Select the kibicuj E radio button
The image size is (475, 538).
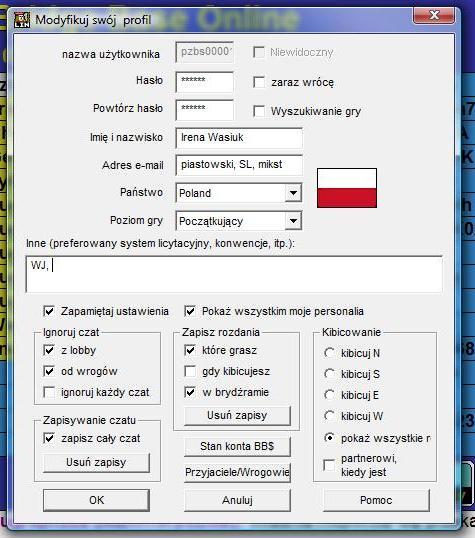click(329, 395)
